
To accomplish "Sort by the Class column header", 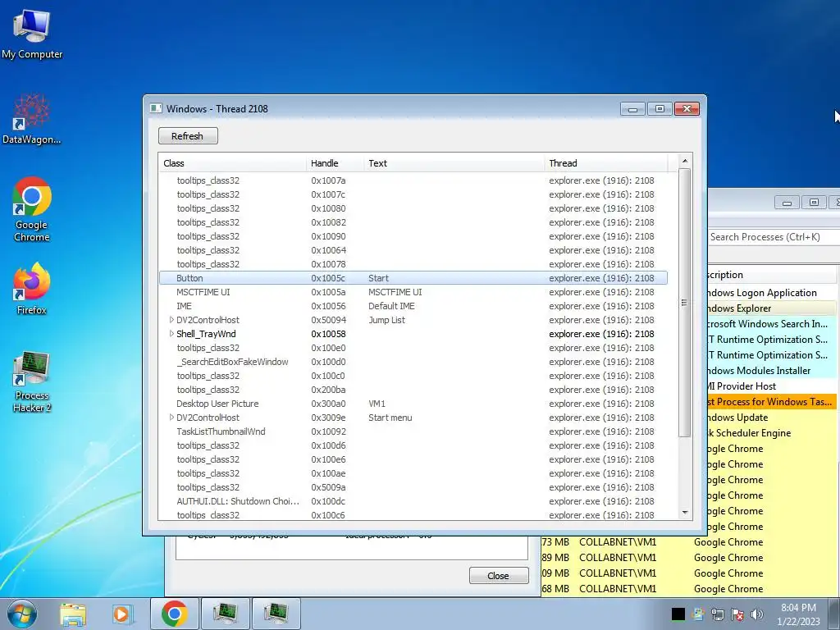I will tap(232, 163).
